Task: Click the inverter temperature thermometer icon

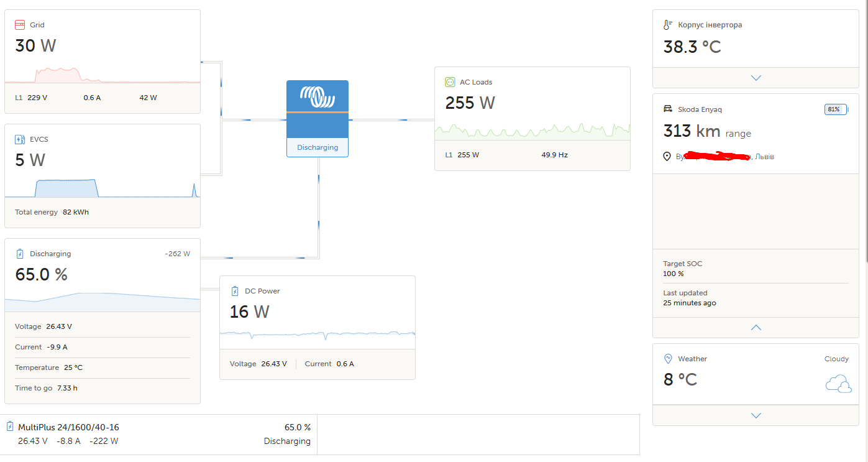Action: (668, 25)
